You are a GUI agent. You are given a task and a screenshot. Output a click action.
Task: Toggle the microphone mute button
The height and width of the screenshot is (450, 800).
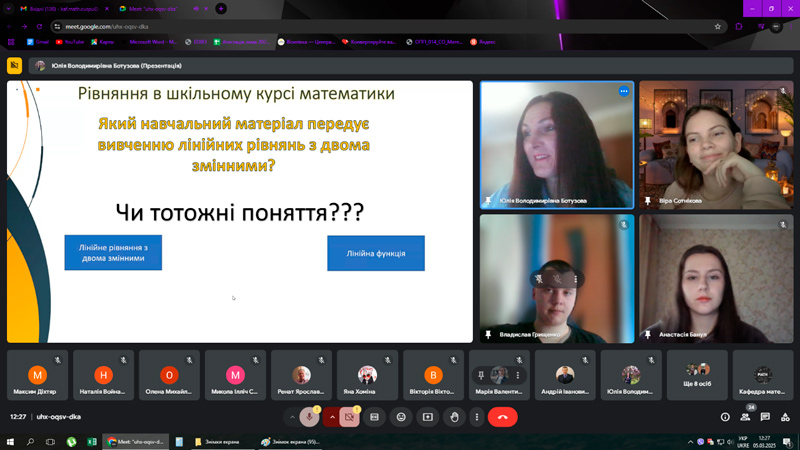[310, 417]
